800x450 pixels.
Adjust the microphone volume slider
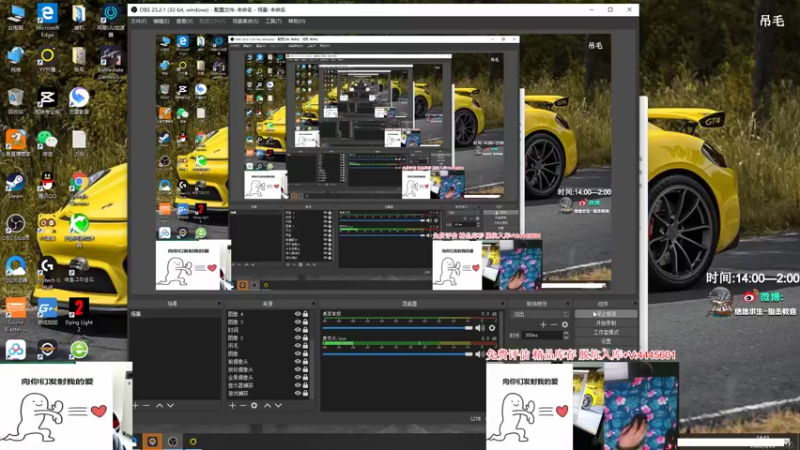[397, 354]
